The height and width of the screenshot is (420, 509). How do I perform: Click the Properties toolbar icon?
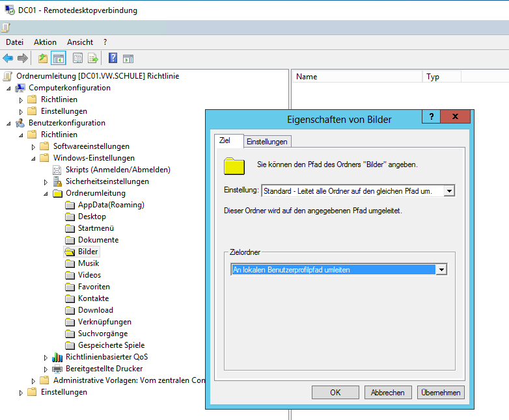tap(78, 59)
